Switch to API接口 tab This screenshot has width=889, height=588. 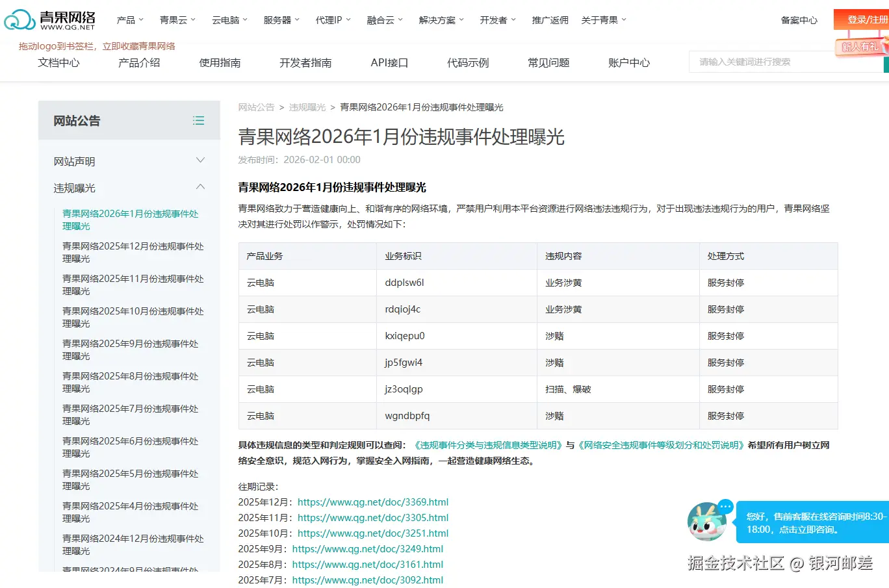coord(389,62)
